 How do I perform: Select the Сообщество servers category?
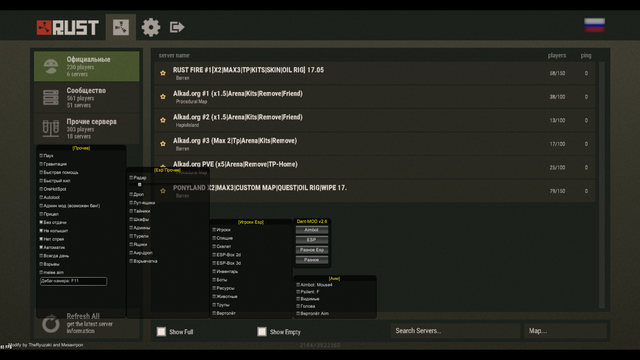coord(87,97)
